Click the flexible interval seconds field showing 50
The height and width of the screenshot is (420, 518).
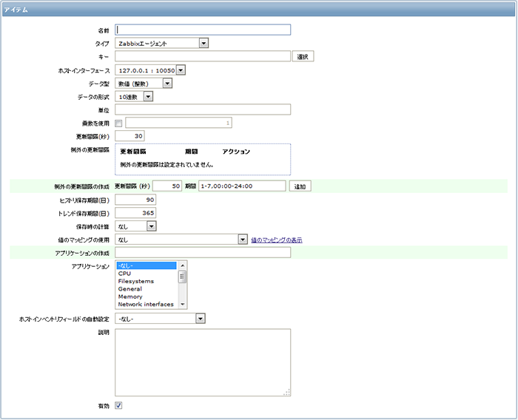coord(166,186)
